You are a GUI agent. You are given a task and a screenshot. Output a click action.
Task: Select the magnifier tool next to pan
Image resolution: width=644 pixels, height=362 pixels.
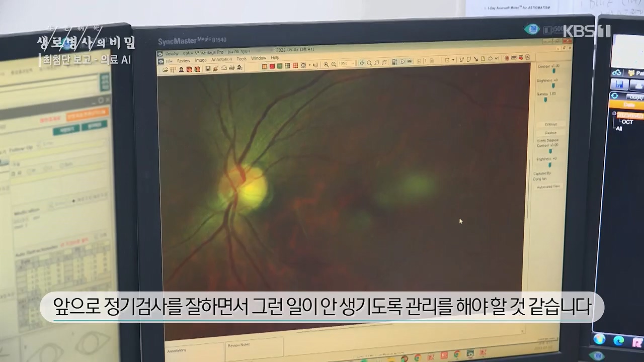(369, 63)
